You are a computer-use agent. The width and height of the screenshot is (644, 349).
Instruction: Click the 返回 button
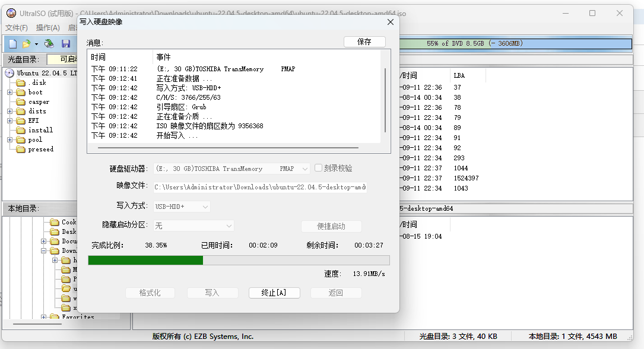pyautogui.click(x=335, y=293)
